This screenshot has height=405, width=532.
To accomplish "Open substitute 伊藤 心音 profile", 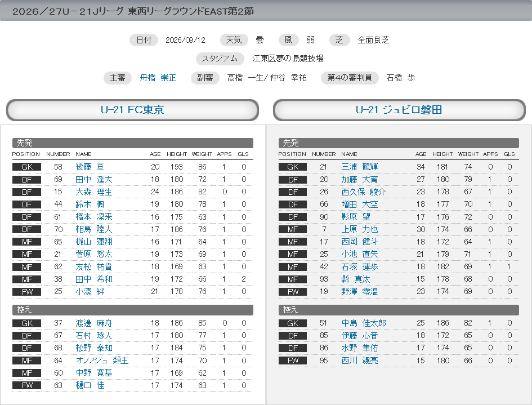I will [360, 335].
